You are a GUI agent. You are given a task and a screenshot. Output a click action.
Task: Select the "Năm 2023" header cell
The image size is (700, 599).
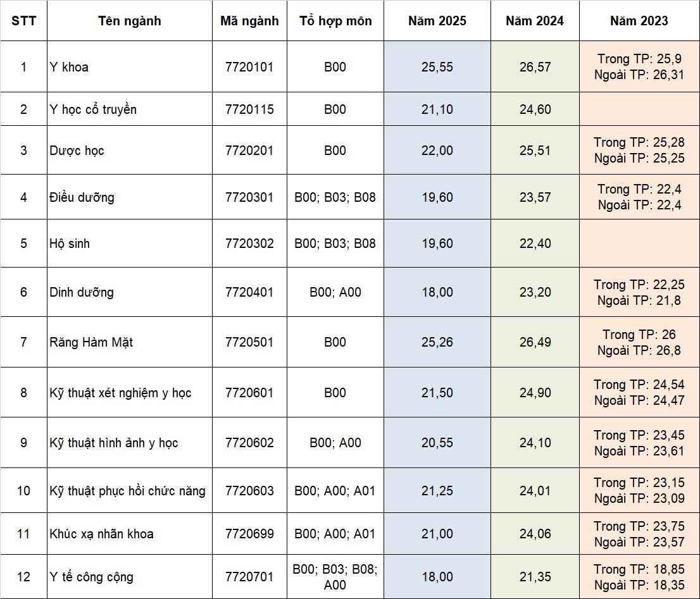639,21
